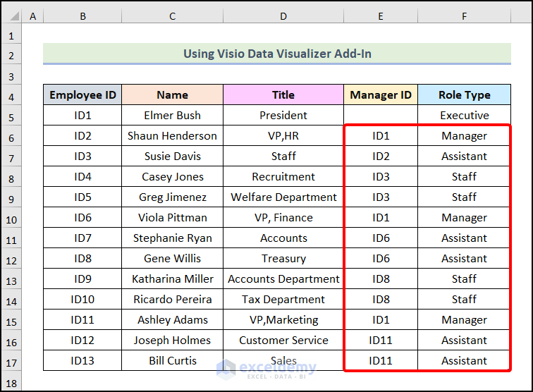Select the cell containing Elmer Bush
Image resolution: width=533 pixels, height=392 pixels.
(172, 115)
